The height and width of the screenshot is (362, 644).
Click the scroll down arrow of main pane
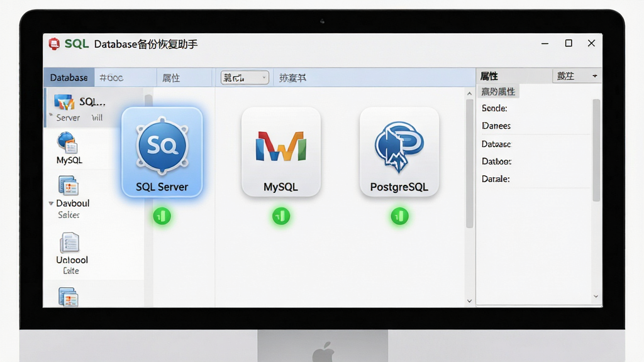[x=469, y=301]
